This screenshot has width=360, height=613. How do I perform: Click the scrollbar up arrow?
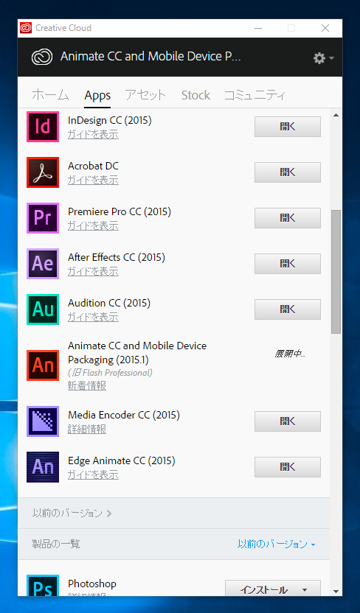click(336, 115)
